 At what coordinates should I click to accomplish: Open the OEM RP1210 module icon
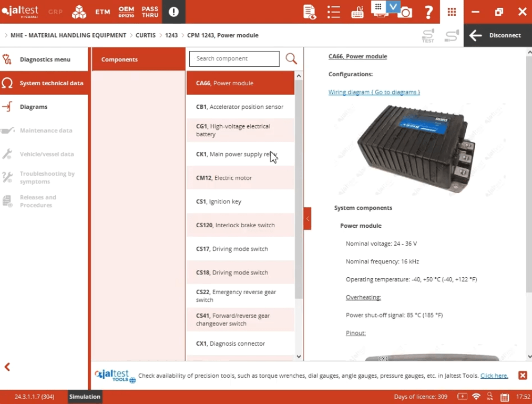(x=126, y=11)
